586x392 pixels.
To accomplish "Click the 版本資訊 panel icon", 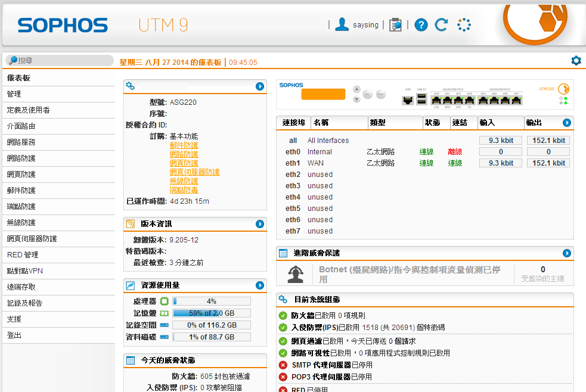I will (130, 223).
